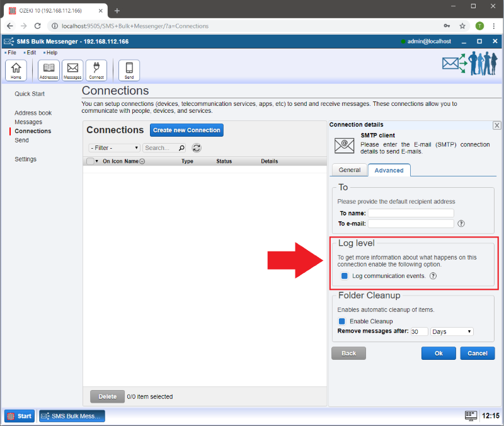Click the Create new Connection button
The image size is (504, 426).
tap(186, 130)
